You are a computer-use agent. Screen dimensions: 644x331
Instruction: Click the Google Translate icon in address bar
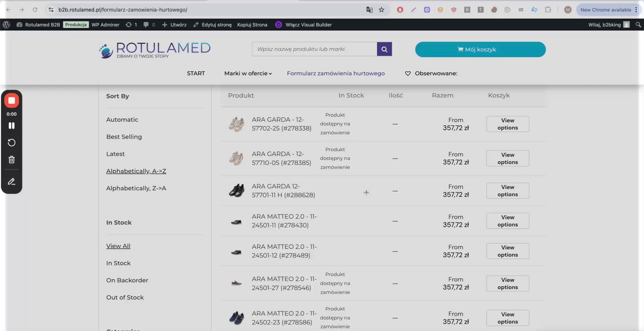coord(369,10)
